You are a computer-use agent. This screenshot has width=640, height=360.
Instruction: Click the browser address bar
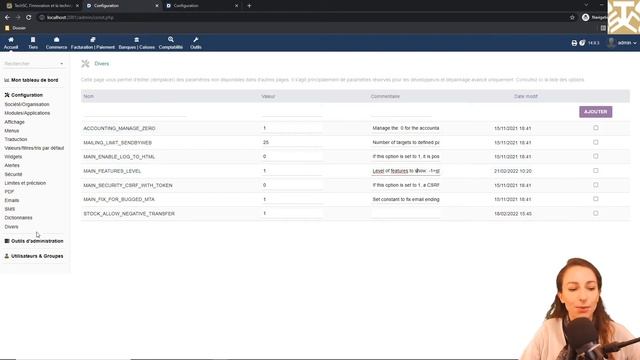302,18
